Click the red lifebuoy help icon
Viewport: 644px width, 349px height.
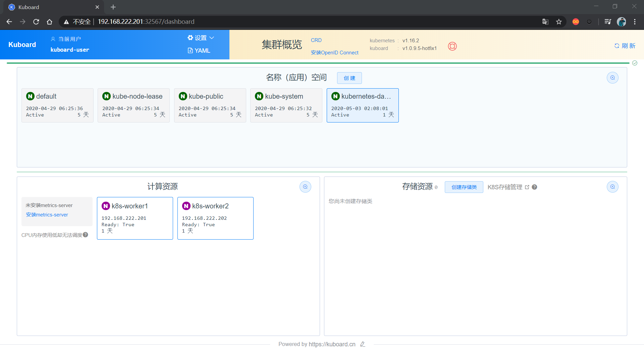pos(452,46)
